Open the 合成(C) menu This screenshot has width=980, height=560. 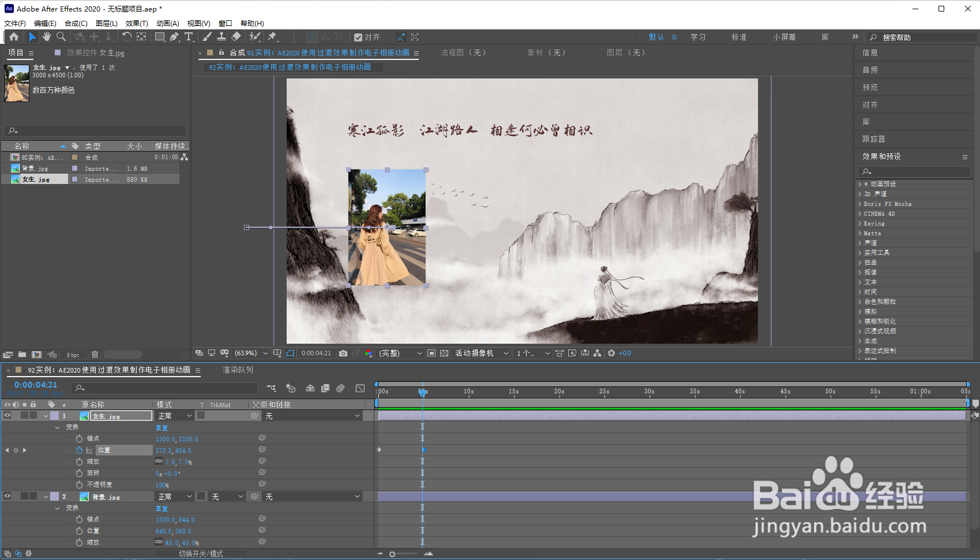coord(76,23)
